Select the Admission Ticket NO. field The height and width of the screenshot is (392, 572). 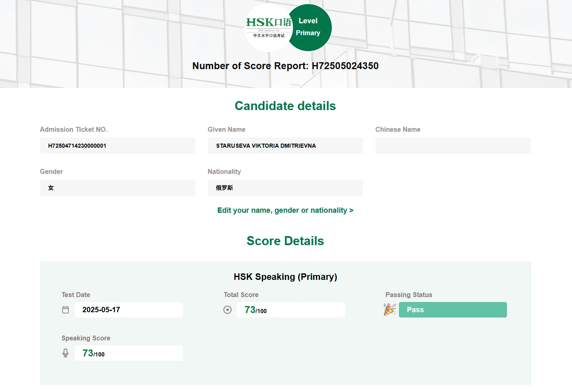(117, 146)
